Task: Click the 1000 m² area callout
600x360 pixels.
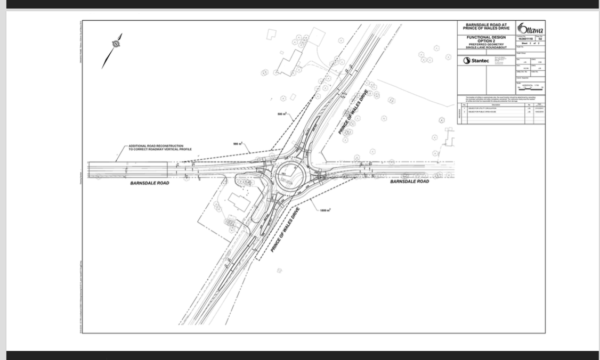Action: click(325, 210)
